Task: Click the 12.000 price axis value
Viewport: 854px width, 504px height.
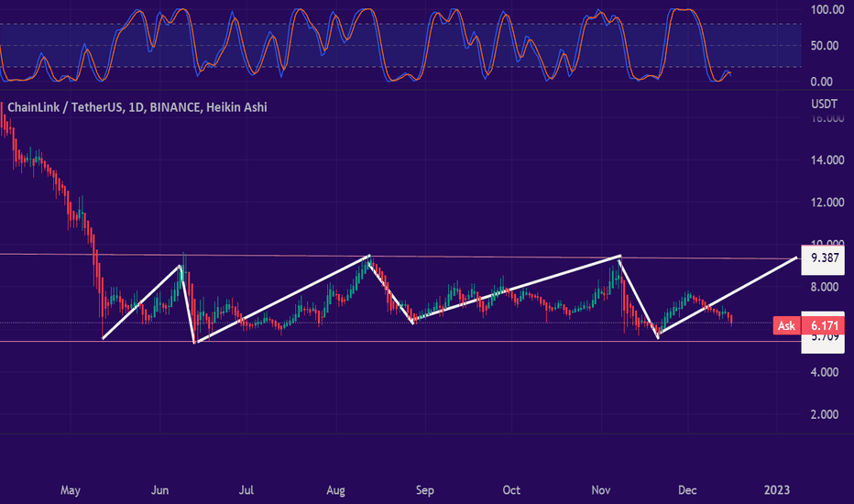Action: pyautogui.click(x=827, y=203)
